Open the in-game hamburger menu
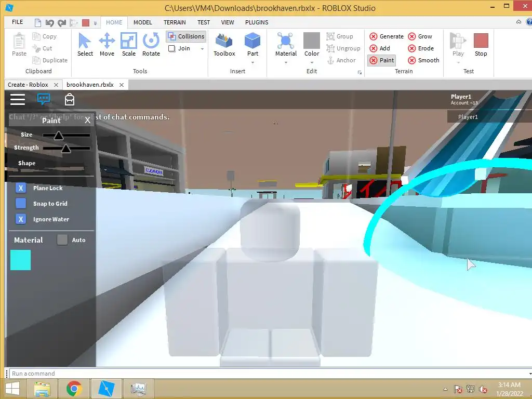Screen dimensions: 532x399 pos(18,99)
